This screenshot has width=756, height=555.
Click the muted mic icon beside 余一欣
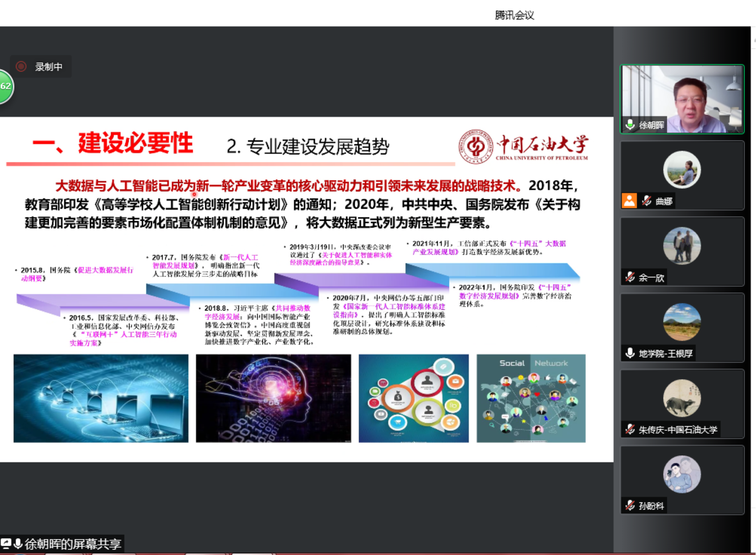pyautogui.click(x=630, y=277)
